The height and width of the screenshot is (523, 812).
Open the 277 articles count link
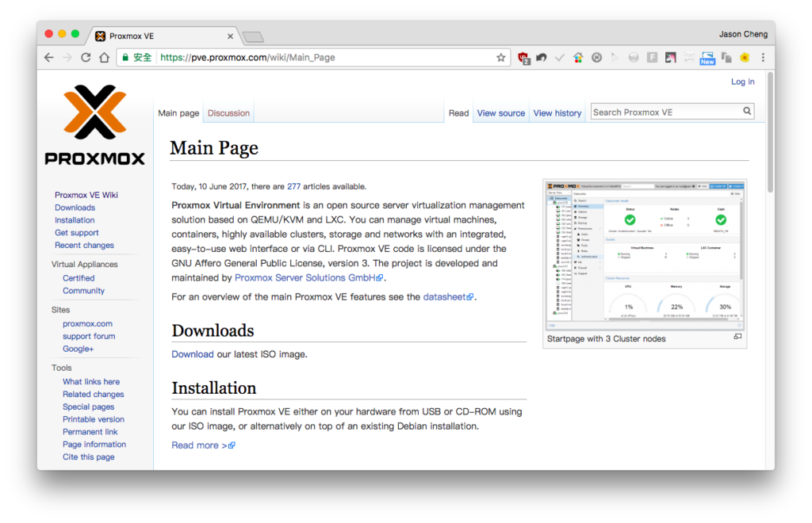[293, 186]
